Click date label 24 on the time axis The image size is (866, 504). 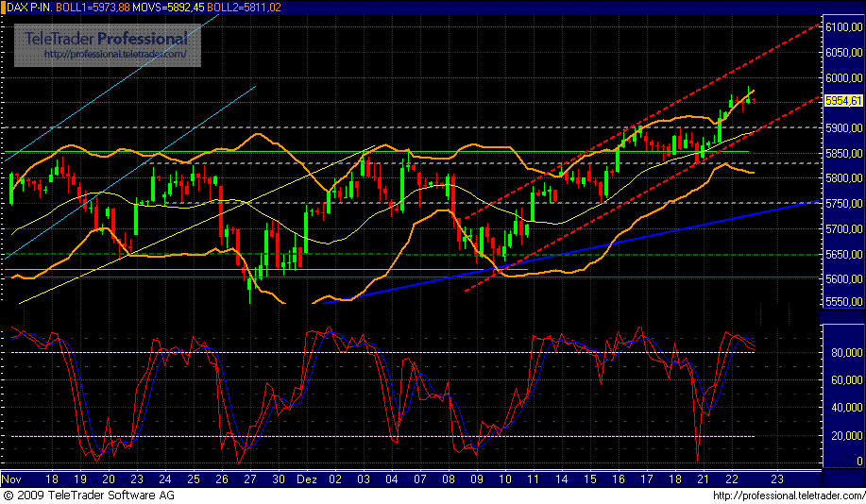pyautogui.click(x=165, y=479)
